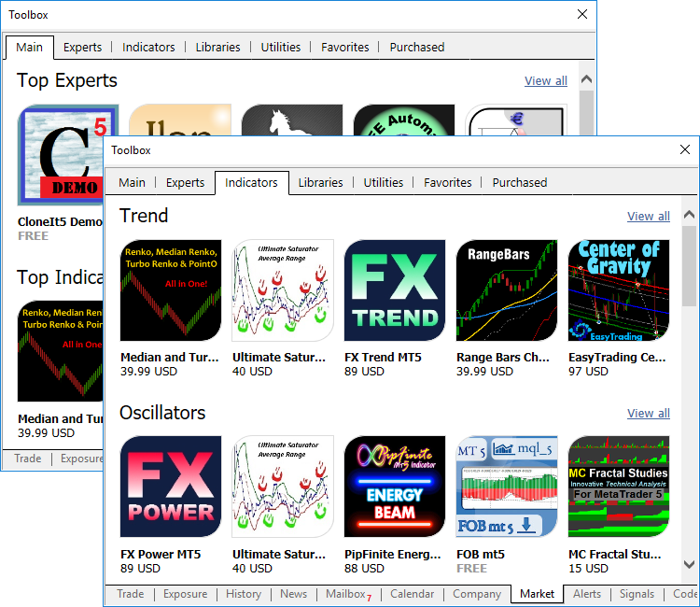Click the Ultimate Saturator icon under Trend
700x607 pixels.
283,290
